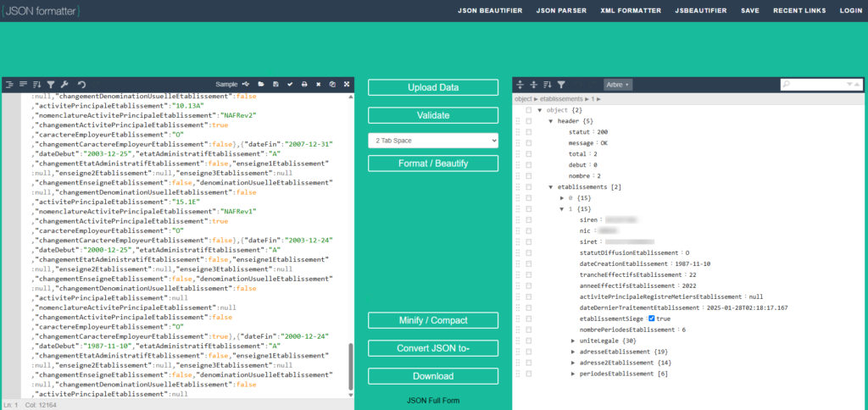Expand the periodesEtablissement node

pos(574,374)
